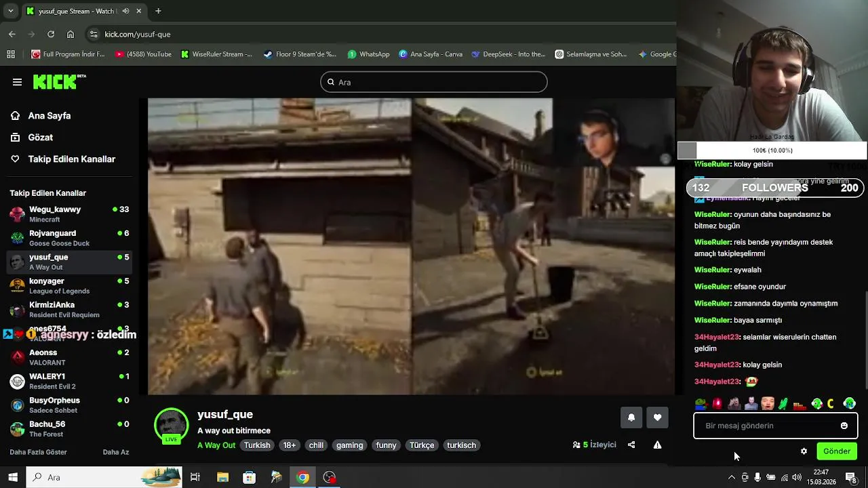Open KirmiziAnka Resident Evil Requiem channel
868x488 pixels.
[68, 309]
